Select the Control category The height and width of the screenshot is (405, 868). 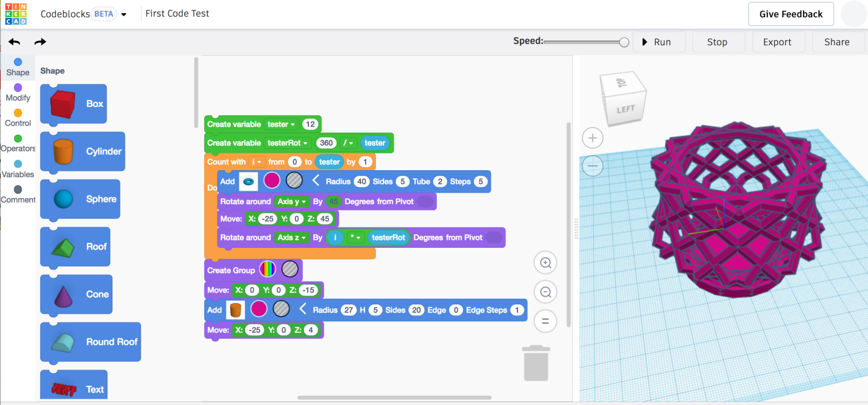pos(18,118)
